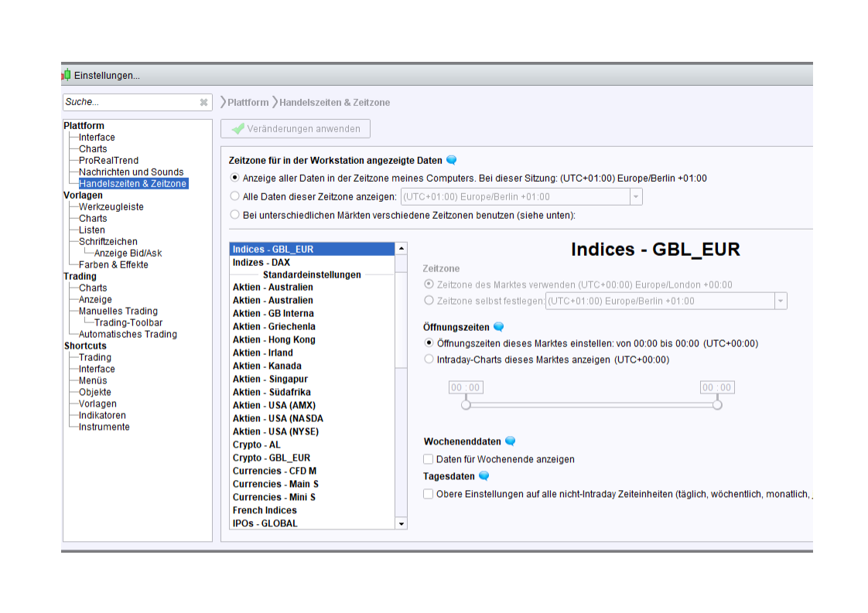Select Indizes - DAX in market list
Image resolution: width=868 pixels, height=613 pixels.
tap(313, 262)
